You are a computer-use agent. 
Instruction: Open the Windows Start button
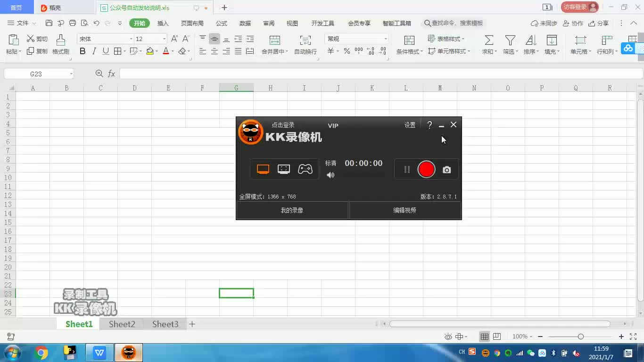tap(12, 353)
